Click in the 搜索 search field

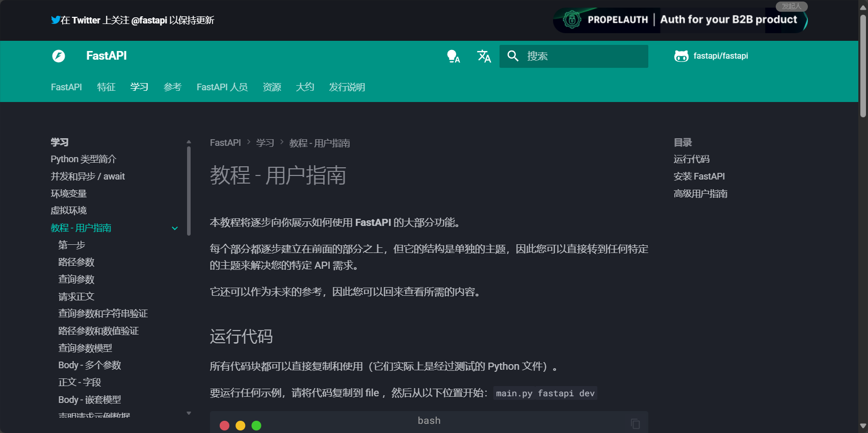click(x=574, y=56)
